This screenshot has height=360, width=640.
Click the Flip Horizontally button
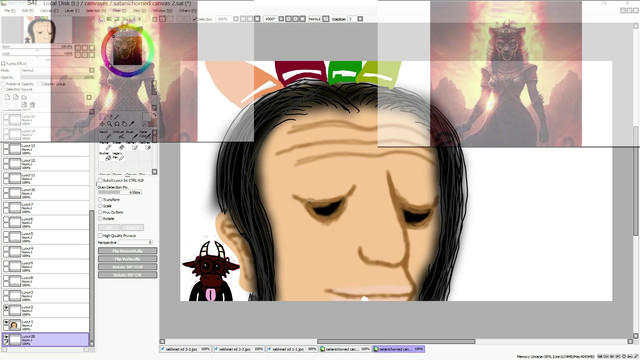click(x=128, y=251)
